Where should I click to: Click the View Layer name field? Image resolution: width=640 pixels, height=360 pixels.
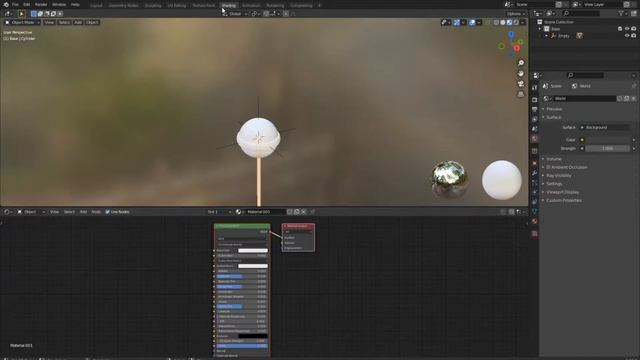(603, 4)
